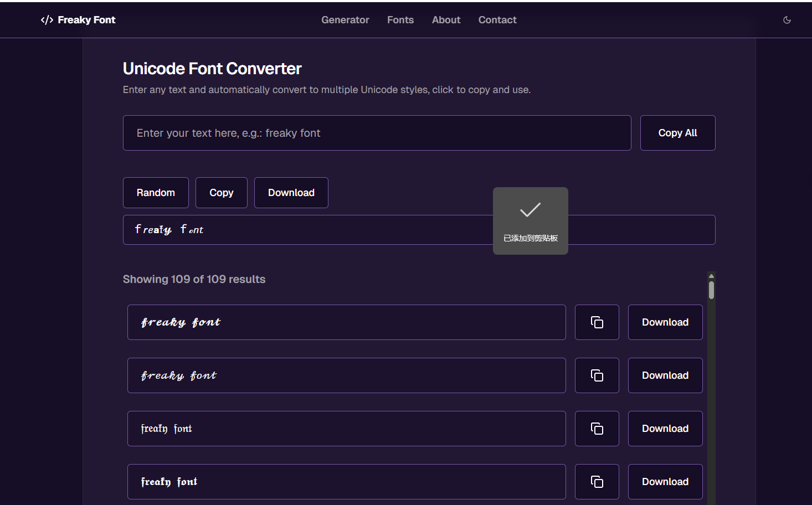Copy the fourth bold gothic result
This screenshot has height=505, width=812.
(x=597, y=482)
